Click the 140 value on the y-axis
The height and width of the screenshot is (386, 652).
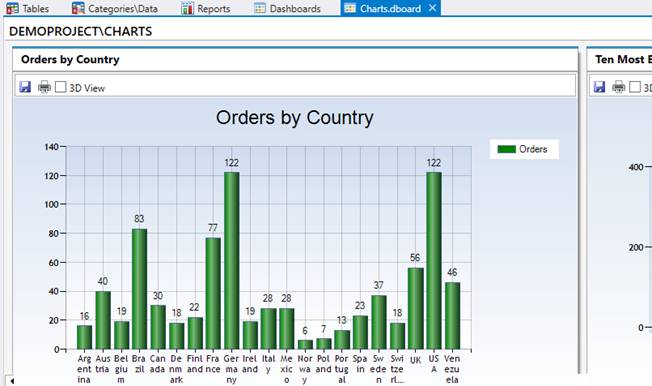click(x=52, y=147)
